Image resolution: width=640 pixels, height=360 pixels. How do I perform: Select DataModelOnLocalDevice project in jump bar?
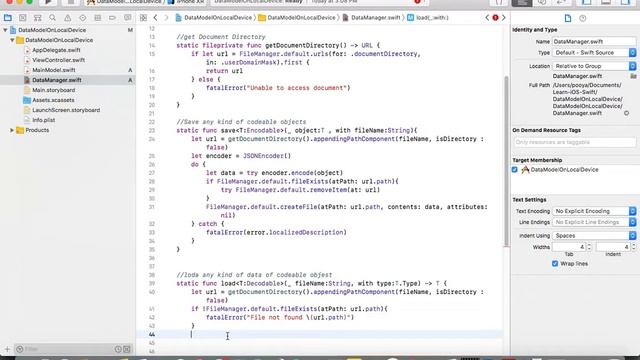[x=213, y=18]
